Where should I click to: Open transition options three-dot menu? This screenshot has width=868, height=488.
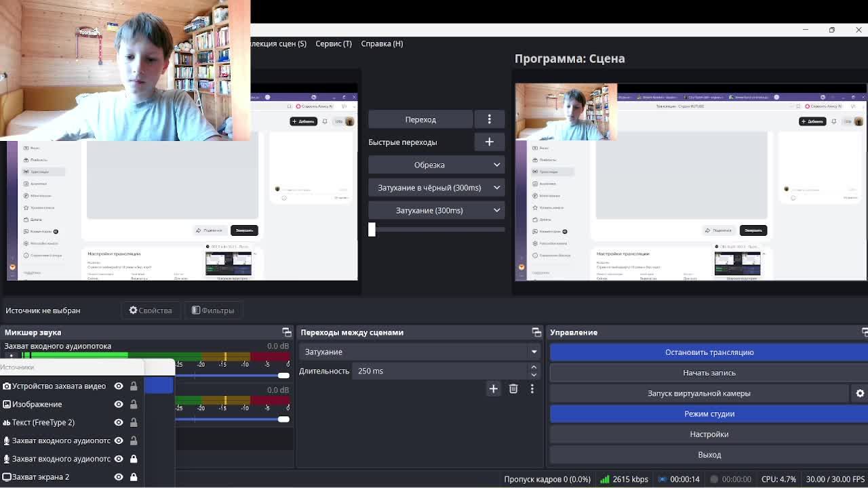pyautogui.click(x=489, y=119)
